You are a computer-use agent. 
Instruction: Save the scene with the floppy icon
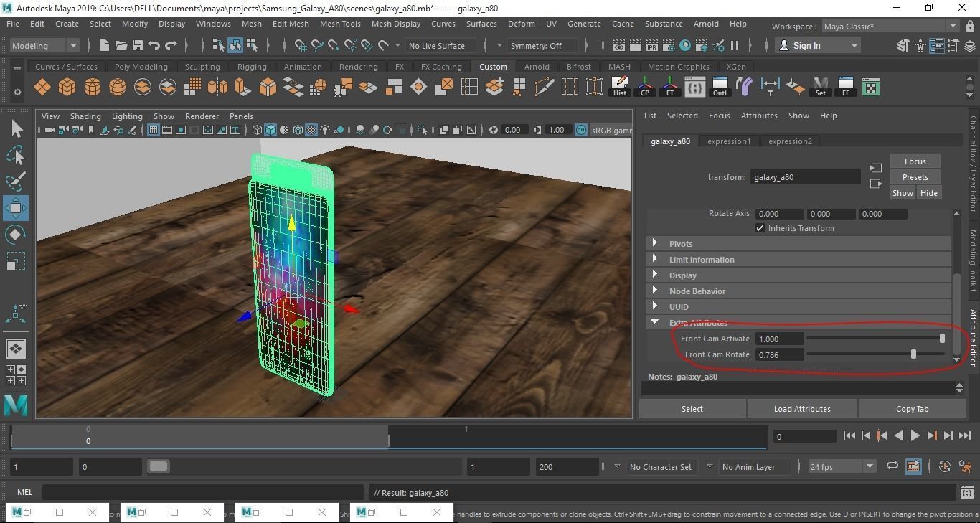click(x=138, y=46)
